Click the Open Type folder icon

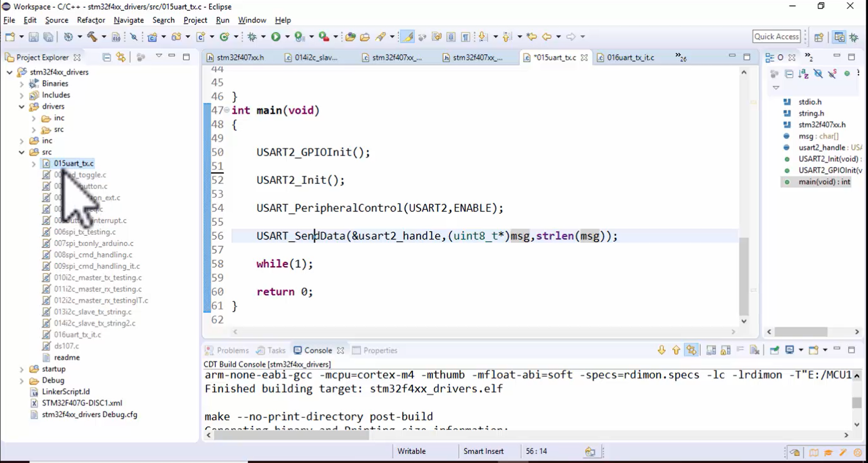[x=350, y=37]
